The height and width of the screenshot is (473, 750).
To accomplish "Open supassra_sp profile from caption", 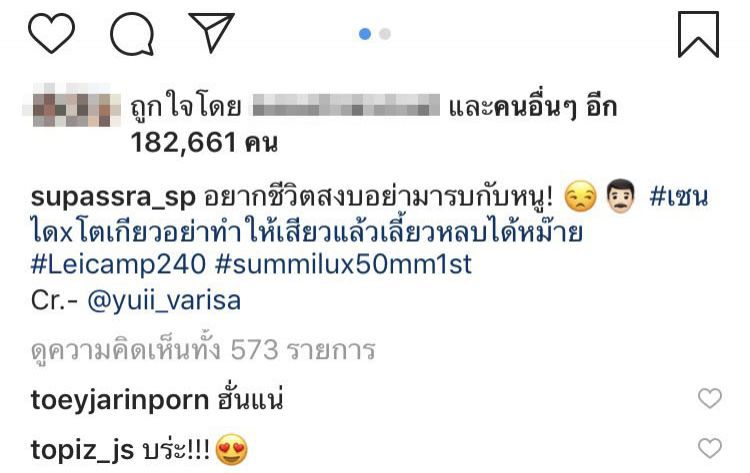I will tap(113, 197).
